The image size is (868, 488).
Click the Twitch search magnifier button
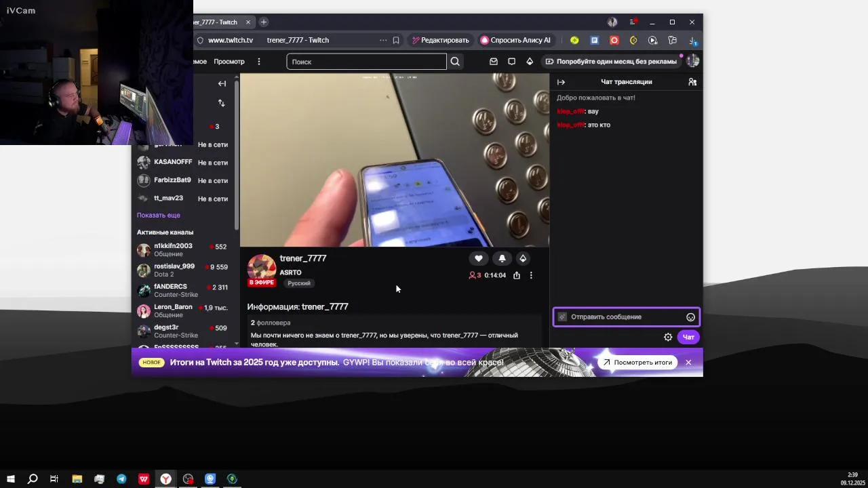(x=455, y=62)
